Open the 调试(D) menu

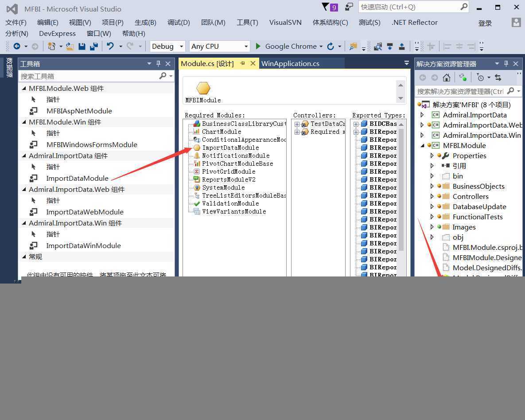click(x=179, y=23)
